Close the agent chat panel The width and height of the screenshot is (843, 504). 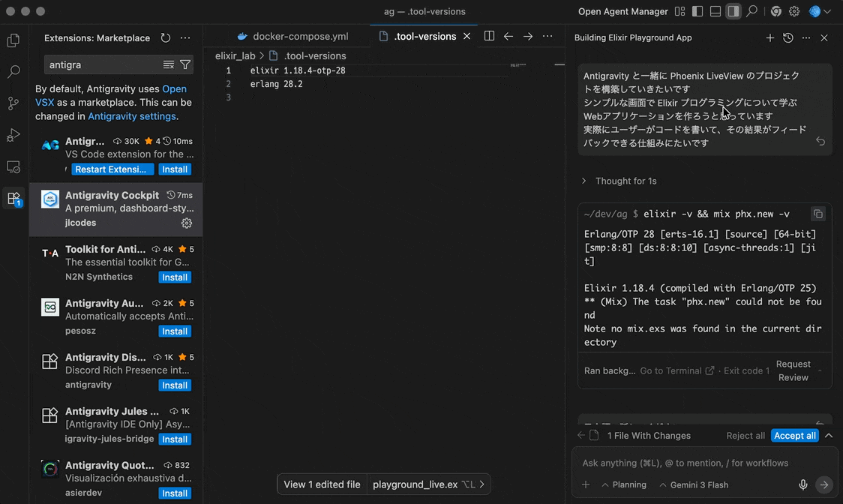pyautogui.click(x=824, y=37)
